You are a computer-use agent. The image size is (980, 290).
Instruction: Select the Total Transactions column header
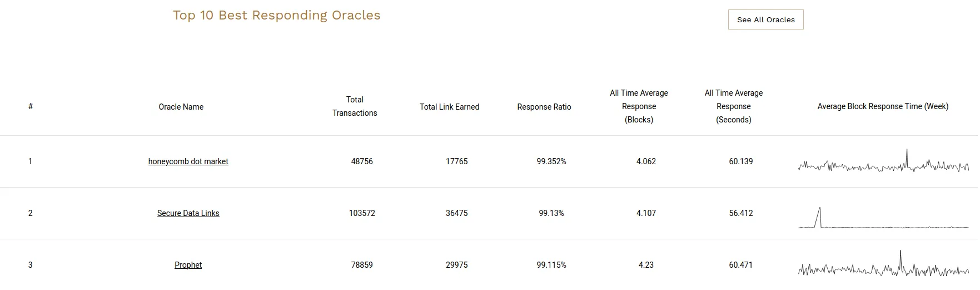(355, 106)
